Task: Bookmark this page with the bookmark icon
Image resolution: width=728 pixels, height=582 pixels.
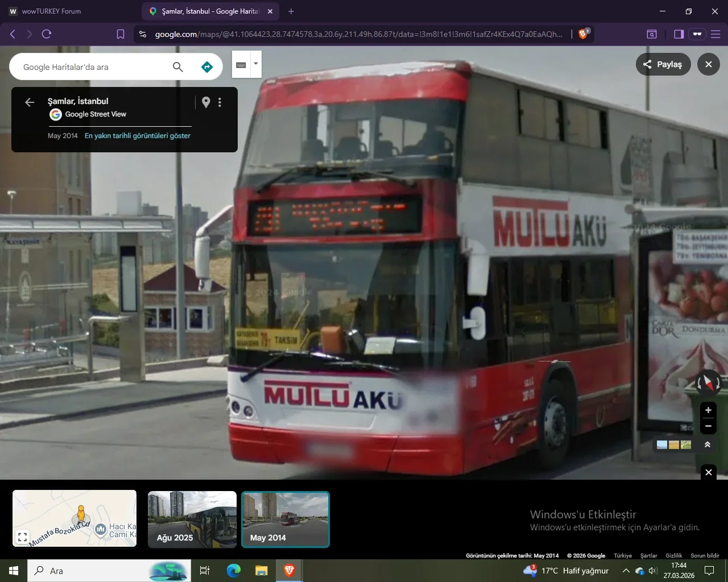Action: 121,34
